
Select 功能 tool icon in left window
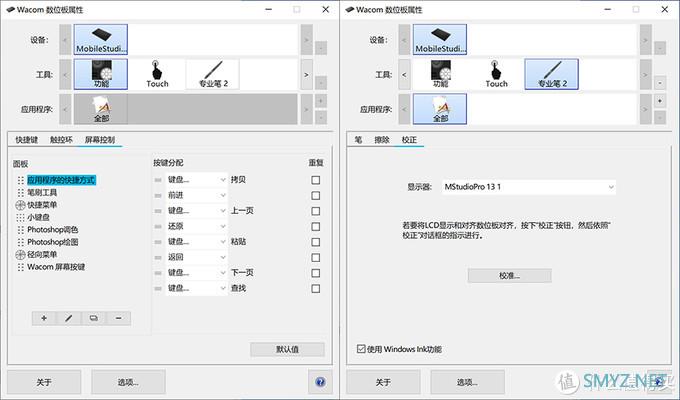click(x=101, y=74)
